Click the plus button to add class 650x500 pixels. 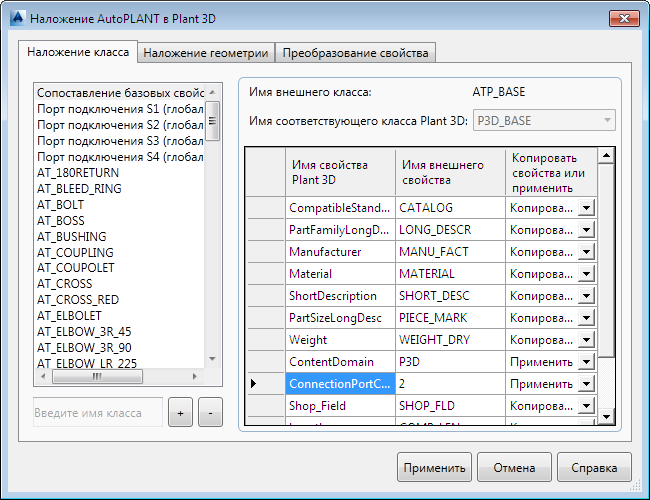(180, 413)
